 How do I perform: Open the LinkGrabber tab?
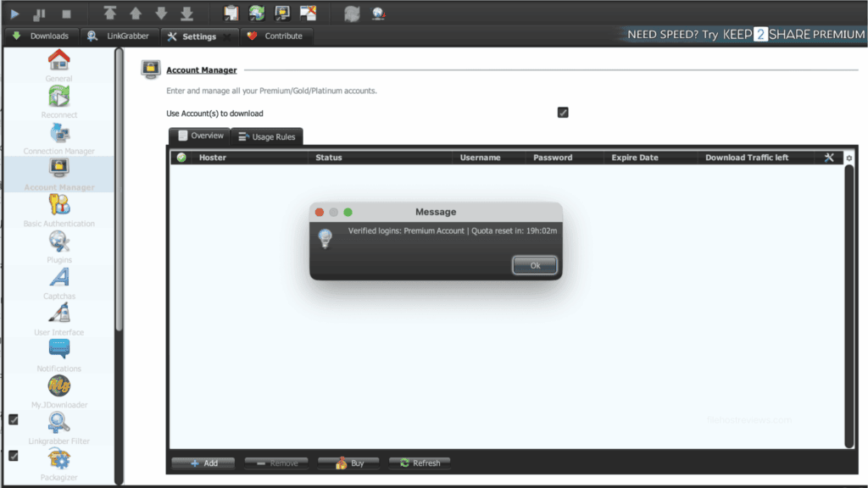pyautogui.click(x=119, y=36)
